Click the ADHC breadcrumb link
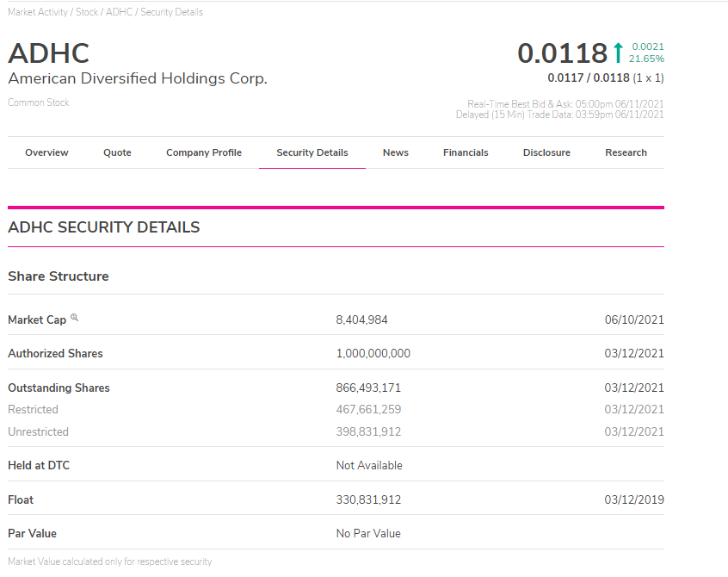 pos(119,12)
